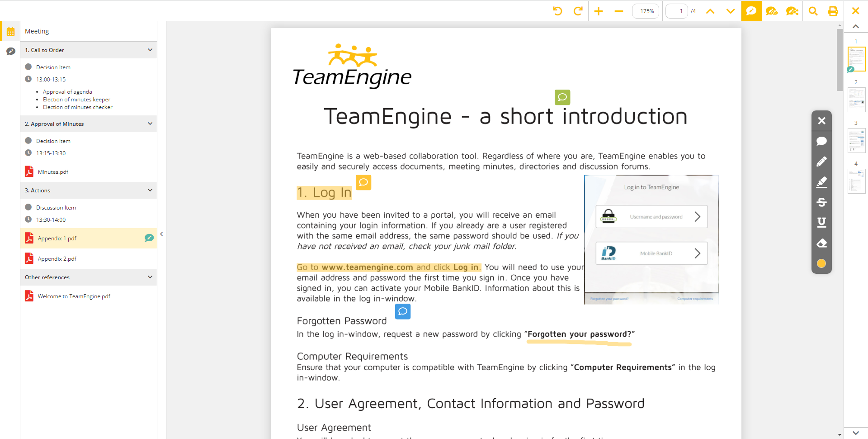868x439 pixels.
Task: Open Appendix 2.pdf
Action: pos(57,258)
